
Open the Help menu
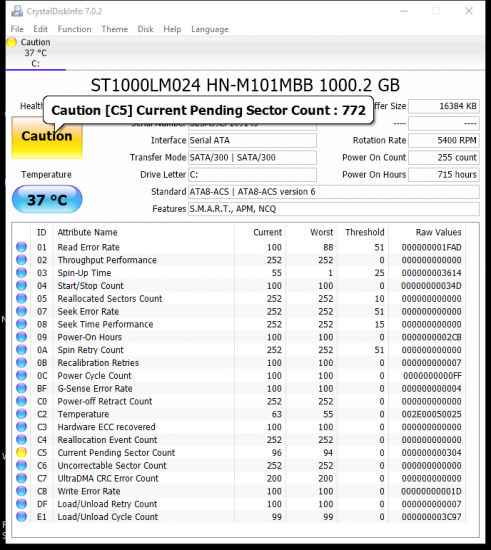click(172, 29)
